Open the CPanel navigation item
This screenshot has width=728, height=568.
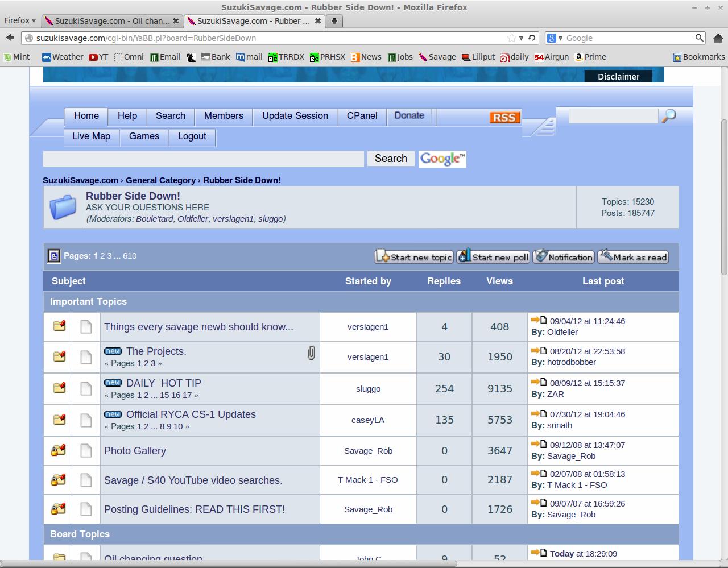(x=362, y=116)
